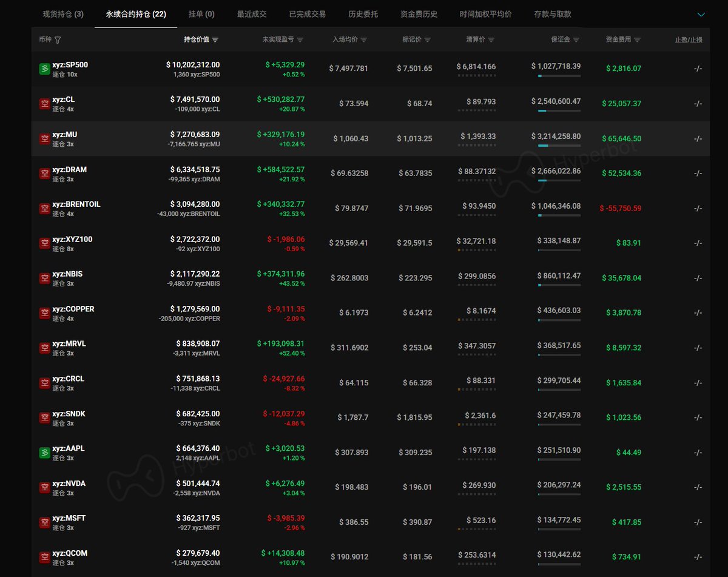728x577 pixels.
Task: Click the short badge on xyz:MRVL row
Action: (44, 348)
